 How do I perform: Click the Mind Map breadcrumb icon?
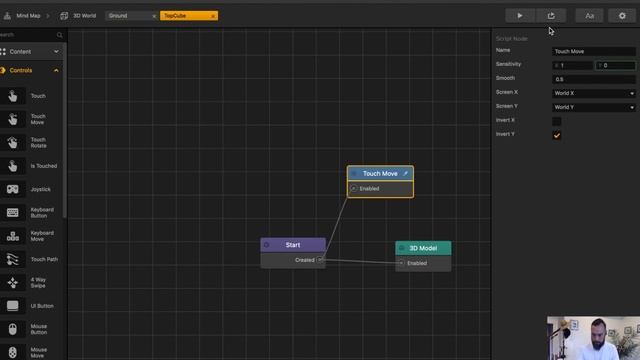(7, 16)
